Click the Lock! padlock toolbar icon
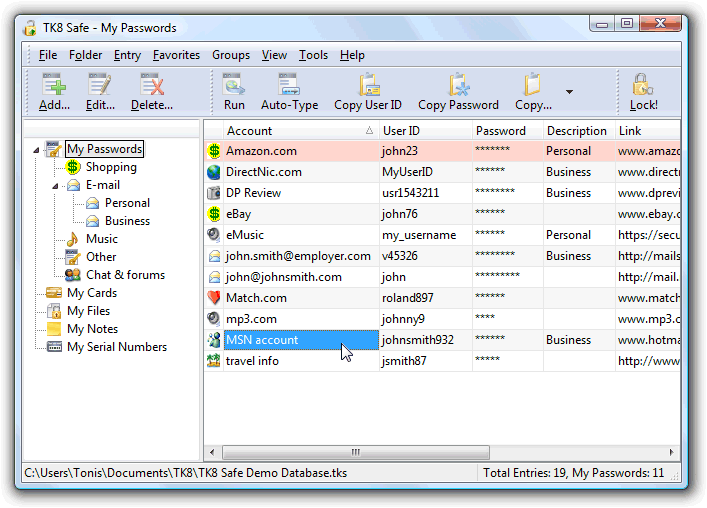Viewport: 707px width, 508px height. 643,84
